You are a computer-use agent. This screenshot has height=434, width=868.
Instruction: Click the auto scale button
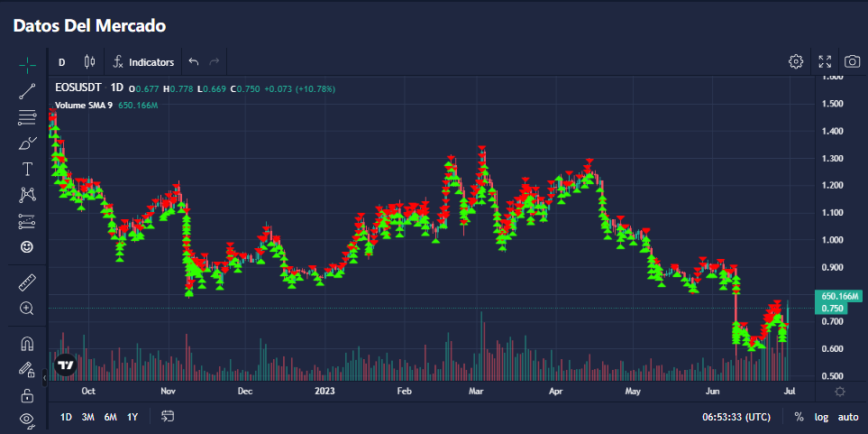coord(847,417)
